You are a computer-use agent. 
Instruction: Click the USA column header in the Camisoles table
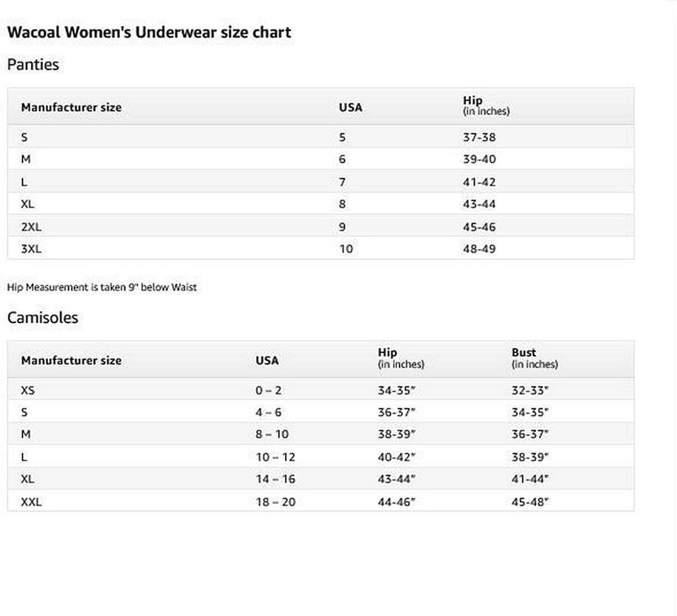pos(267,361)
